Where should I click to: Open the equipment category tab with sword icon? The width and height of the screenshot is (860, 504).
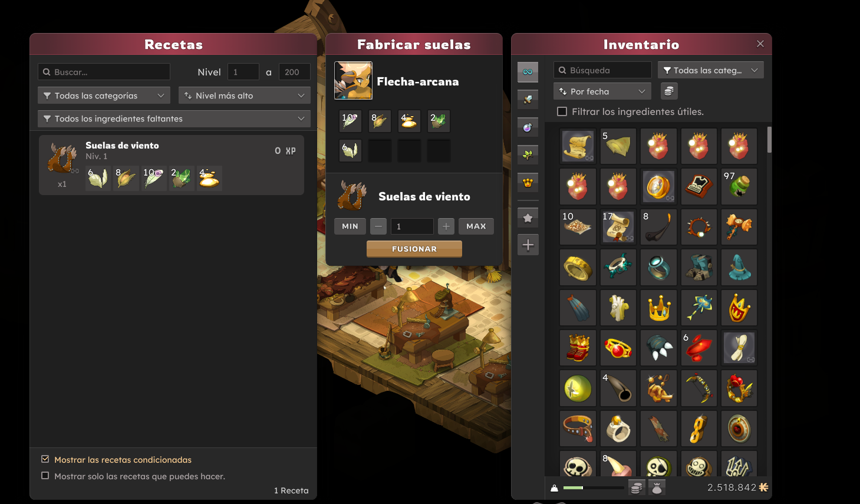click(528, 100)
